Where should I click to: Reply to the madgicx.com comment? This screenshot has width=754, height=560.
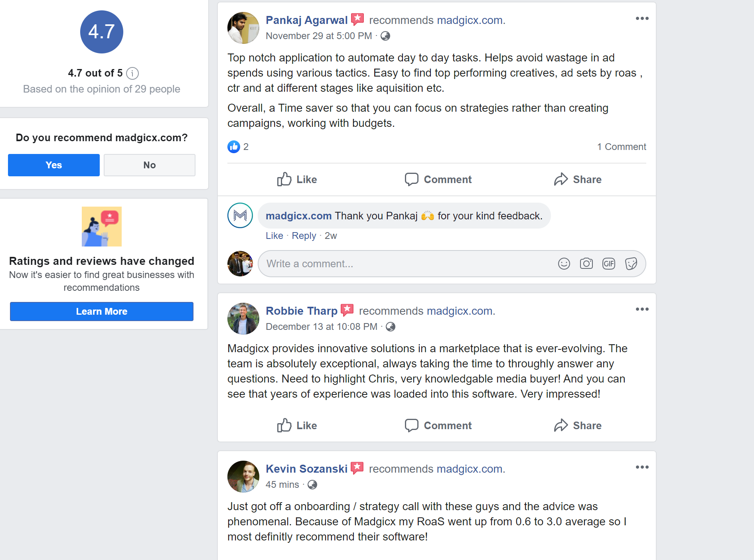(304, 236)
